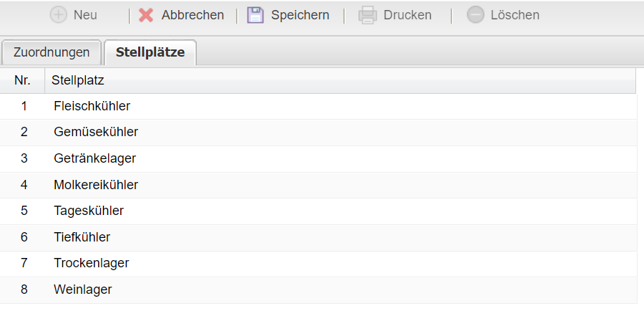Select the Stellplätze tab
644x311 pixels.
(x=150, y=52)
